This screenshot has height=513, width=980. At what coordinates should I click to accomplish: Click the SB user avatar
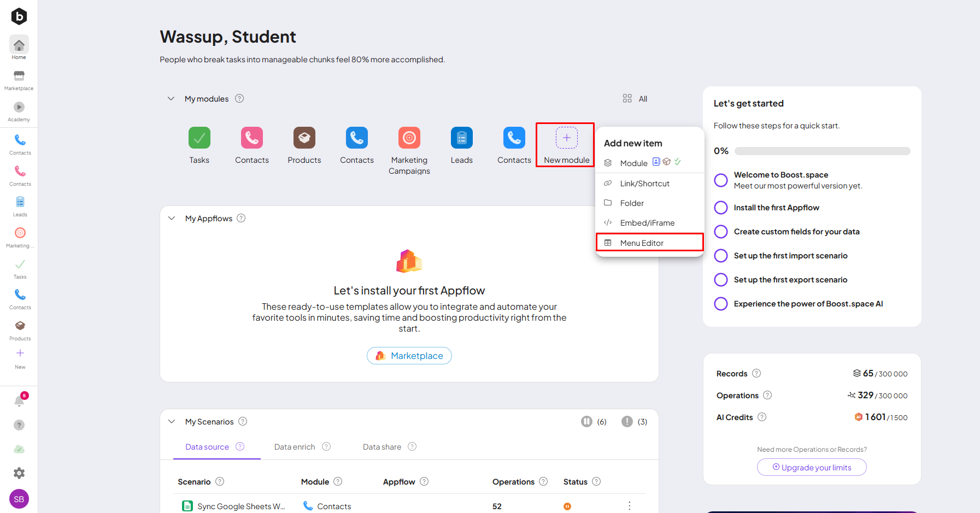click(x=19, y=499)
